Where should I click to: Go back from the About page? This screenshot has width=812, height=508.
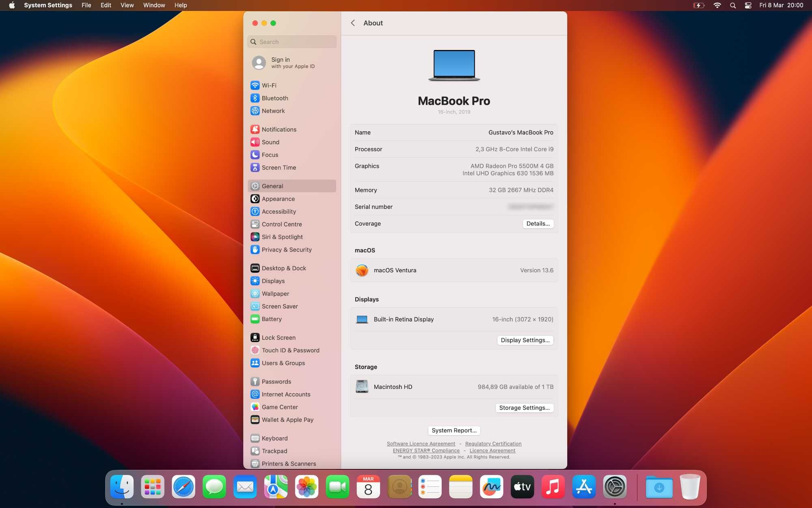tap(353, 23)
